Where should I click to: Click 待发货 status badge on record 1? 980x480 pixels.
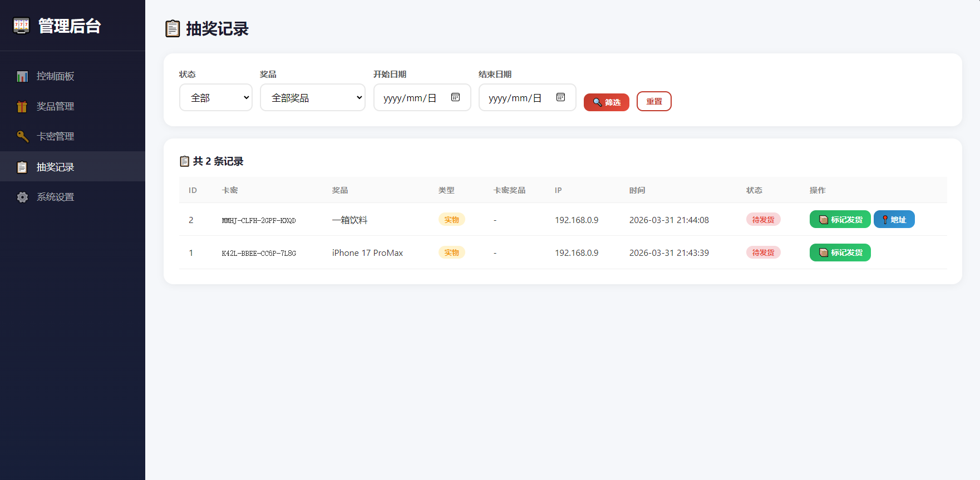763,253
